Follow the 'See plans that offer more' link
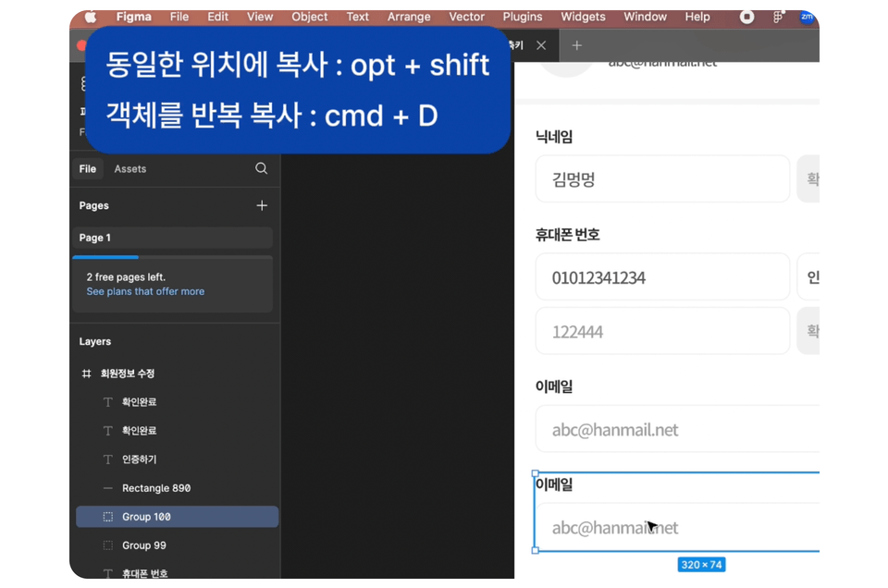This screenshot has height=588, width=888. pos(145,291)
